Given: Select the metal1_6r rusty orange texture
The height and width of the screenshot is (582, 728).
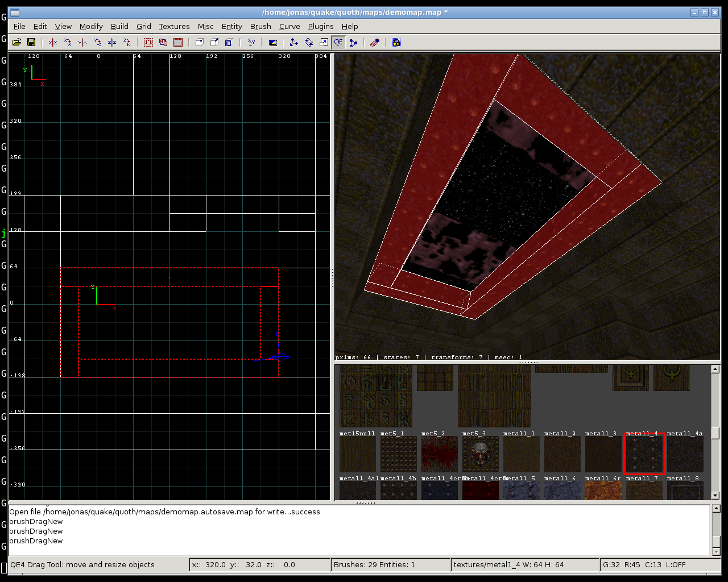Looking at the screenshot, I should coord(603,491).
